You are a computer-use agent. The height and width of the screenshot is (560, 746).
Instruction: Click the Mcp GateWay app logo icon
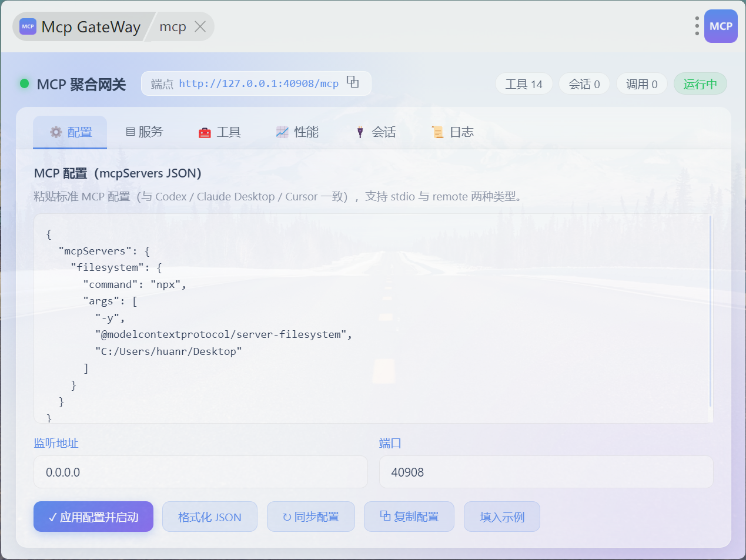[x=28, y=26]
